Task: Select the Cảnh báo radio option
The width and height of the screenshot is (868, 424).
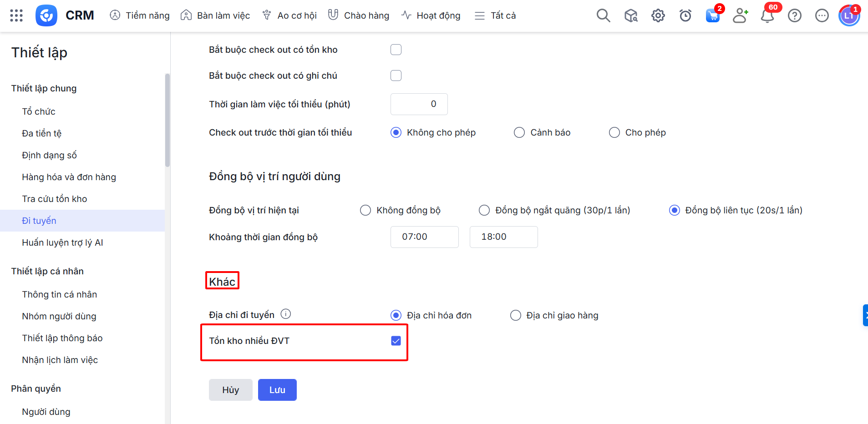Action: click(519, 132)
